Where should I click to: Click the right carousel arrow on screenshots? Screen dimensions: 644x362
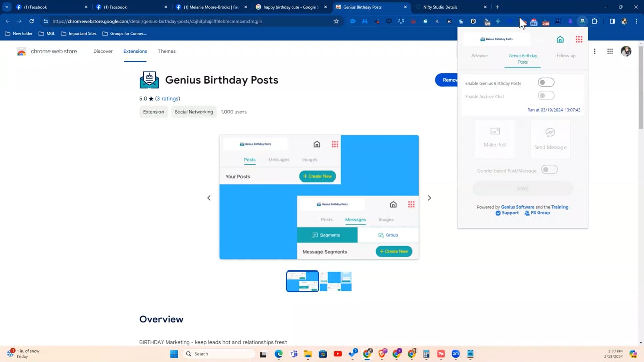[429, 197]
